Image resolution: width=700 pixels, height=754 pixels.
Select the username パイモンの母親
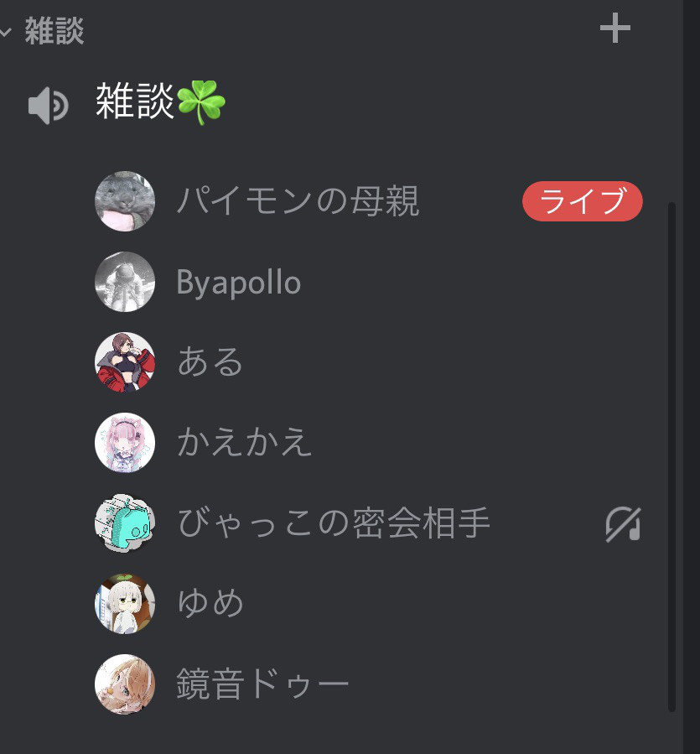[x=298, y=201]
